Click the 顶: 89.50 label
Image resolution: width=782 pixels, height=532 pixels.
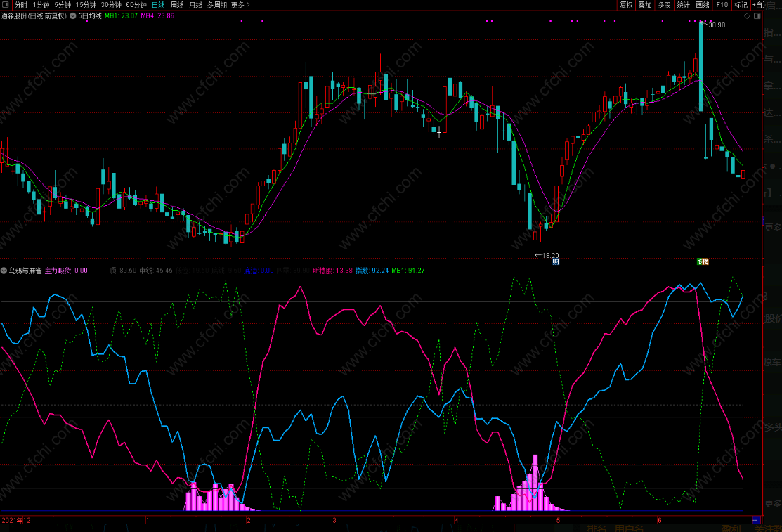click(123, 271)
